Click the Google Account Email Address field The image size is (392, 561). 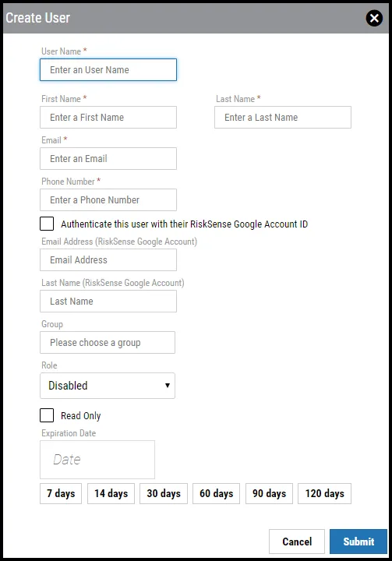(x=108, y=259)
